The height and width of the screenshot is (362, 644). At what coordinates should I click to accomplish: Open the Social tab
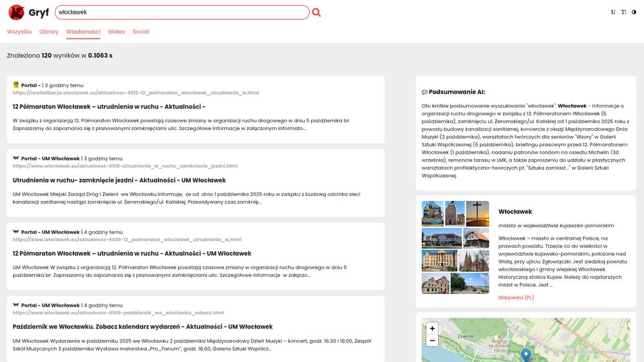(141, 32)
